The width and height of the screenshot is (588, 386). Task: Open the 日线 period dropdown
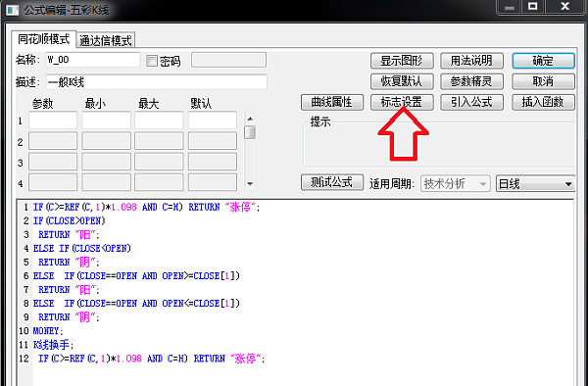(x=535, y=183)
